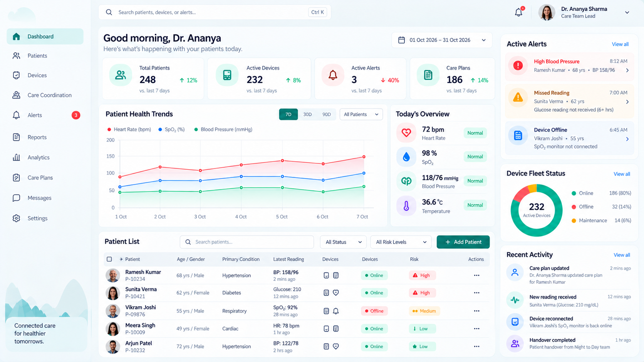The width and height of the screenshot is (644, 362).
Task: Click the Active Alerts bell card icon
Action: pos(333,75)
